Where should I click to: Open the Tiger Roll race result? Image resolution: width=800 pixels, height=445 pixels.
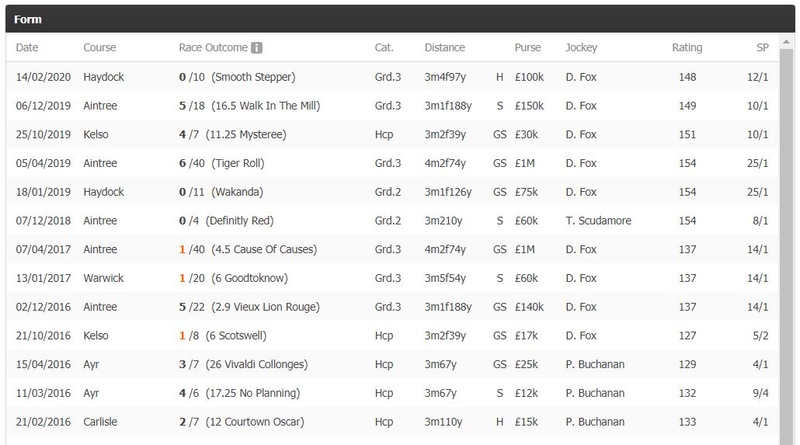pyautogui.click(x=238, y=163)
